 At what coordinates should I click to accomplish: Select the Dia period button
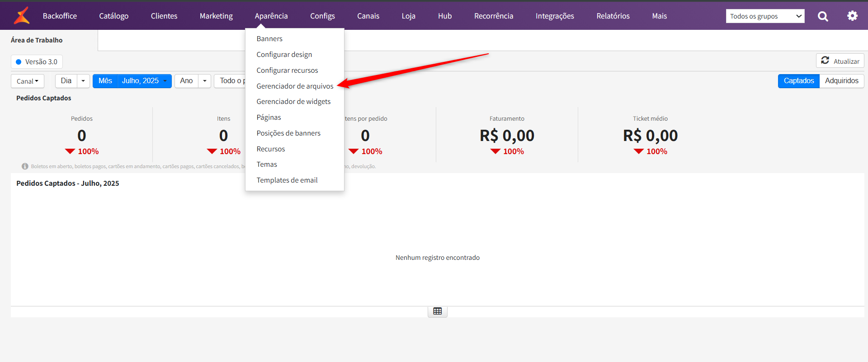(66, 81)
